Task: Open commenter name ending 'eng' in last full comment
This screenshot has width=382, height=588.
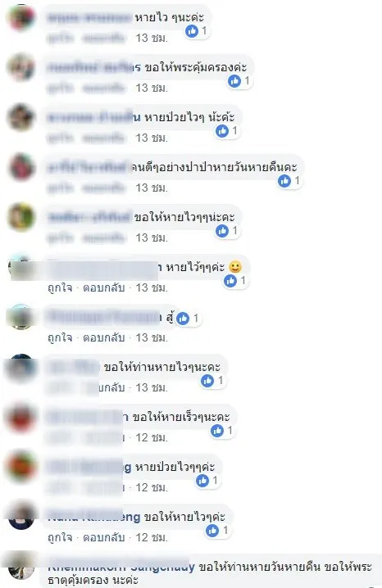Action: [x=94, y=517]
